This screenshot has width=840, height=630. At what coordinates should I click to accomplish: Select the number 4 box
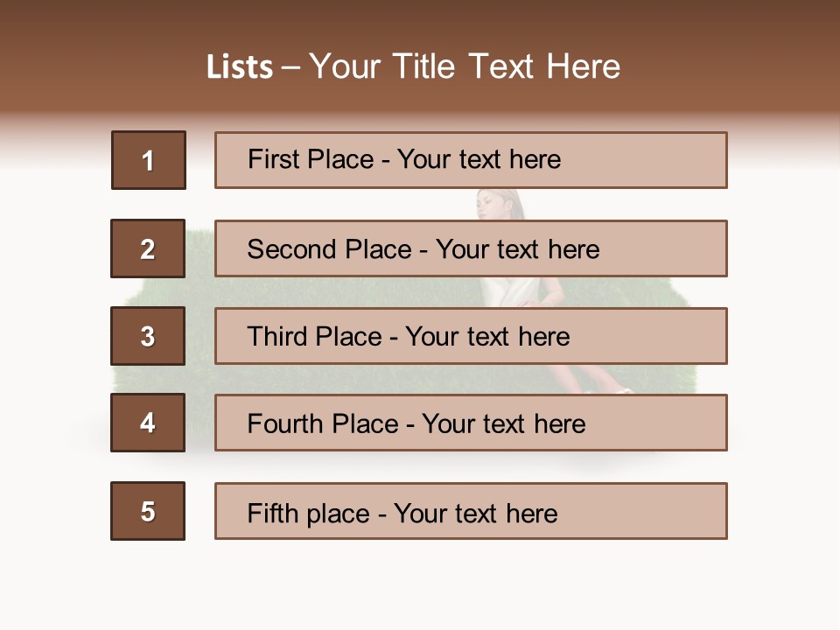(x=148, y=423)
